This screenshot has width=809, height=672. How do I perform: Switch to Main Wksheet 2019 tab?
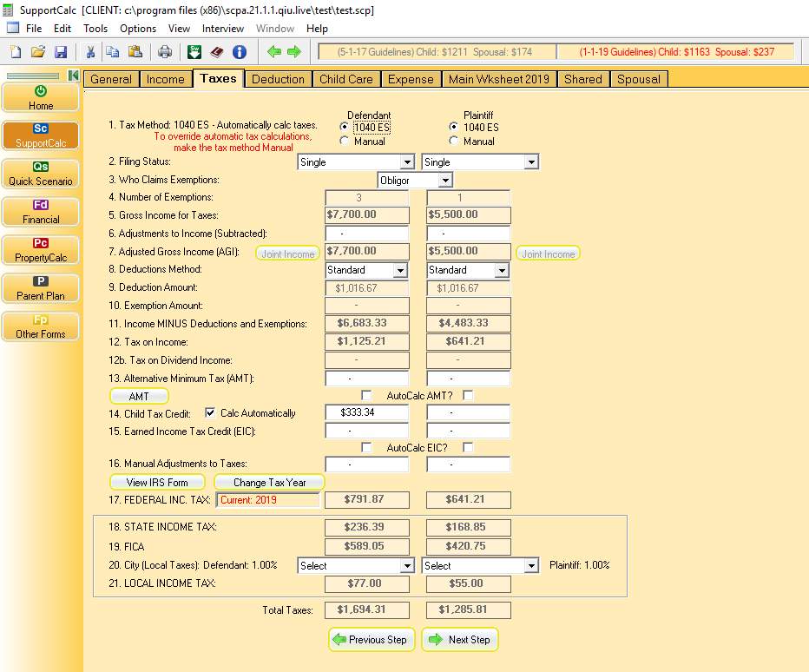[x=499, y=79]
